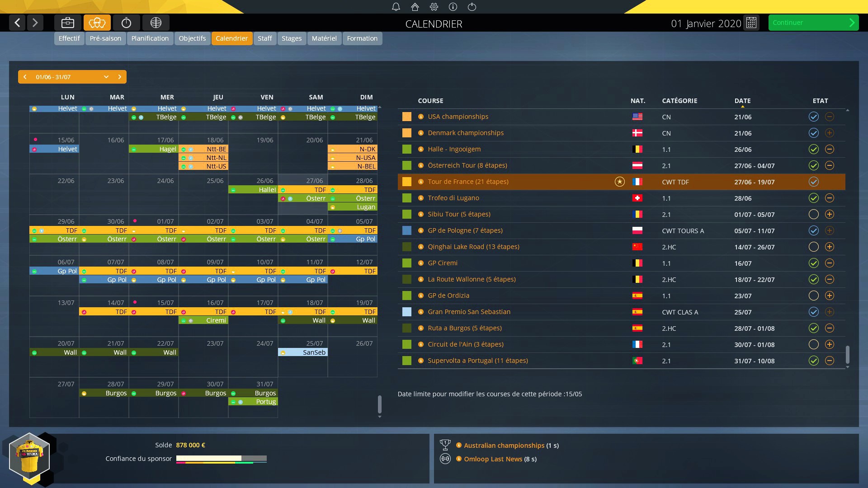Screen dimensions: 868x488
Task: Toggle entry for Qinghai Lake Road race
Action: pyautogui.click(x=811, y=247)
